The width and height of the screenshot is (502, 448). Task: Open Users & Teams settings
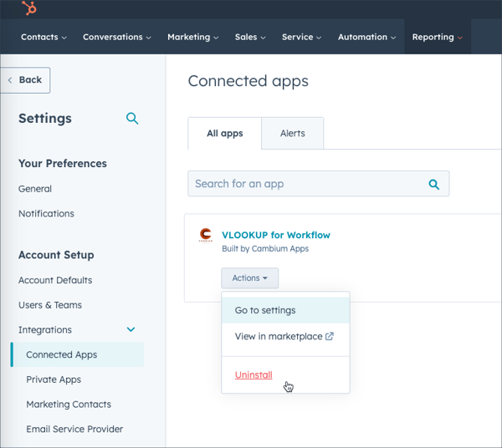pos(50,305)
